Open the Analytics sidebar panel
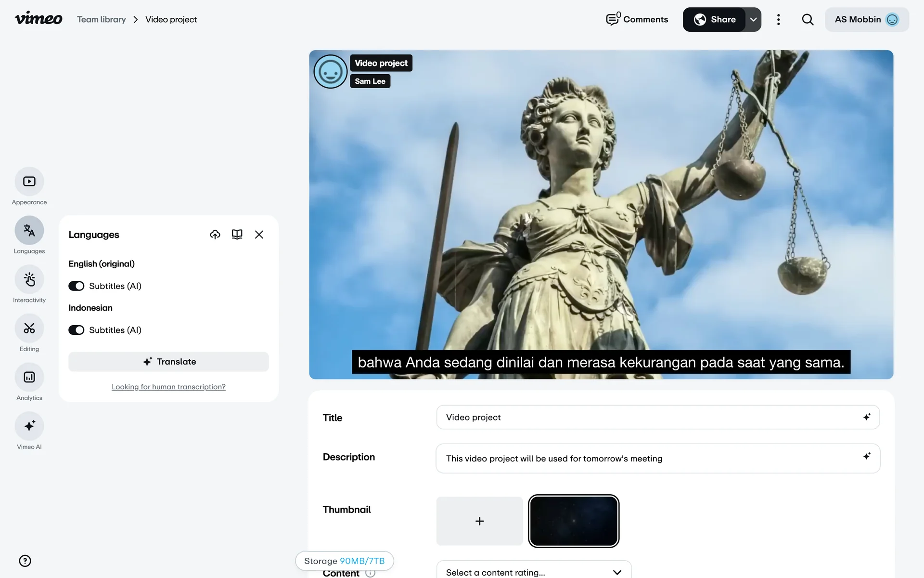Image resolution: width=924 pixels, height=578 pixels. coord(29,377)
